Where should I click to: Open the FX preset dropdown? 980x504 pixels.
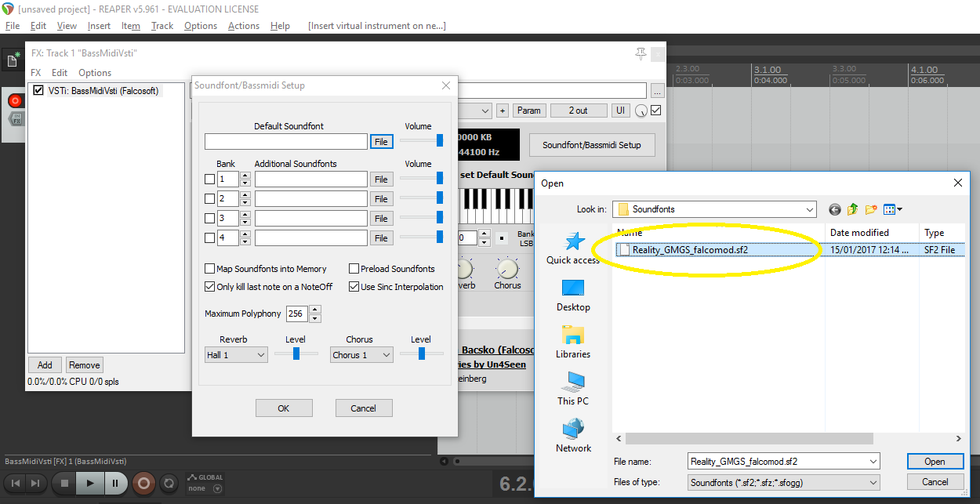pyautogui.click(x=485, y=111)
